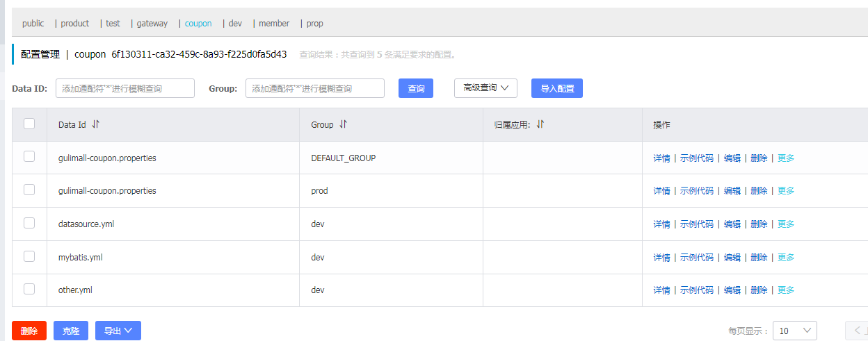
Task: Focus the Data ID search field
Action: pyautogui.click(x=125, y=88)
